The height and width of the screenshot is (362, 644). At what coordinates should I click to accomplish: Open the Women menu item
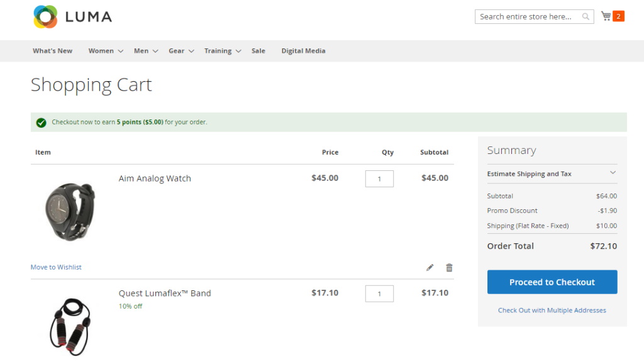pos(101,51)
